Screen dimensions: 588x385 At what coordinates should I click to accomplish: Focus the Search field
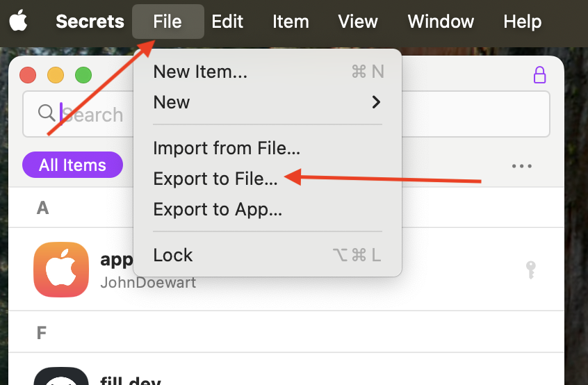(286, 114)
